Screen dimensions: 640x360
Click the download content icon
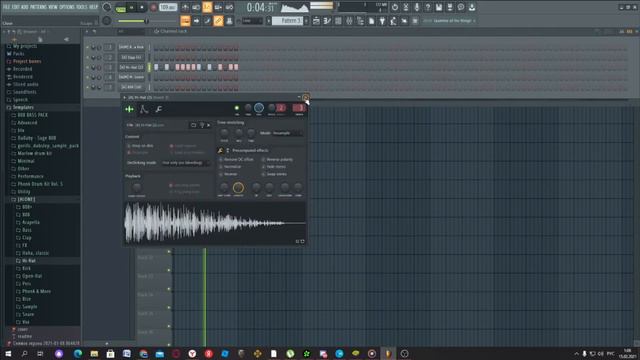click(x=472, y=7)
